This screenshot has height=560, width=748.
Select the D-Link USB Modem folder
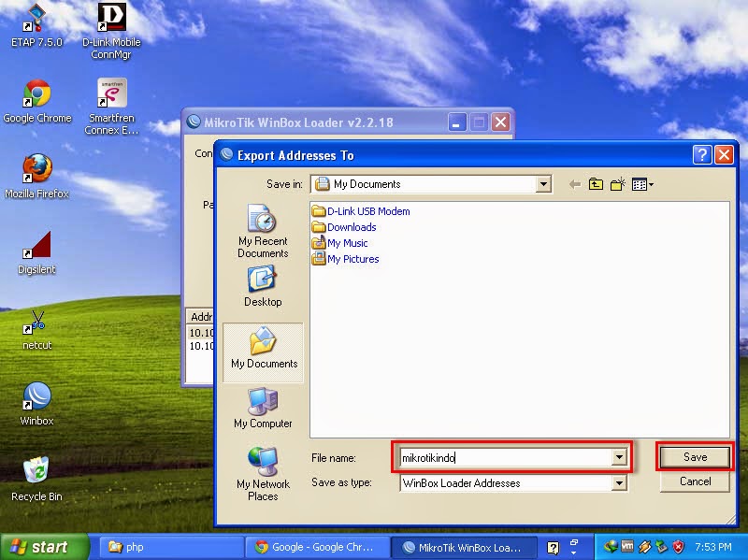(x=361, y=211)
